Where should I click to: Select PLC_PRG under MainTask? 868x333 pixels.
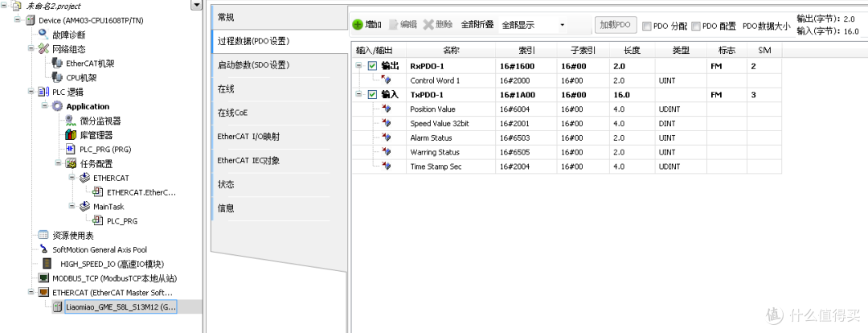click(x=122, y=220)
